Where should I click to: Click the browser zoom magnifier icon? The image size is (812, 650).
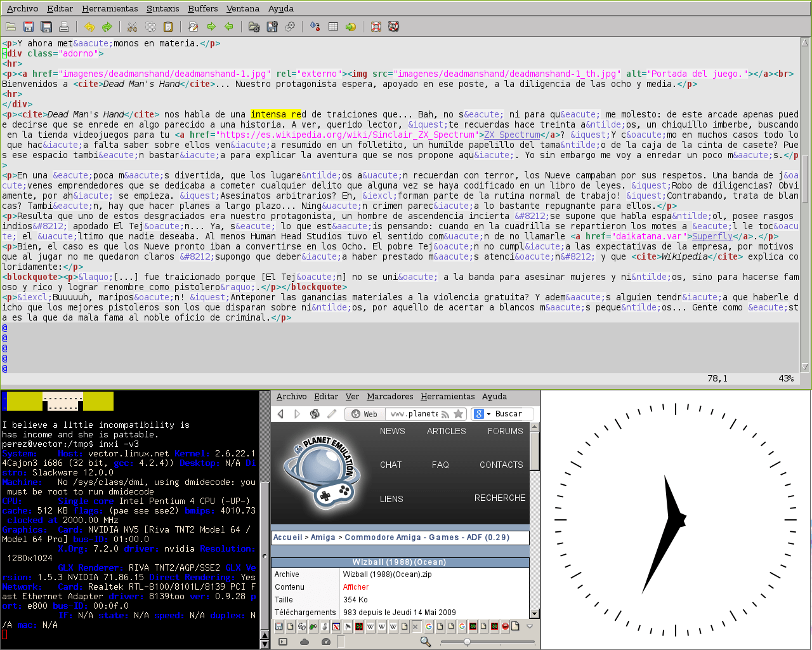click(x=425, y=642)
